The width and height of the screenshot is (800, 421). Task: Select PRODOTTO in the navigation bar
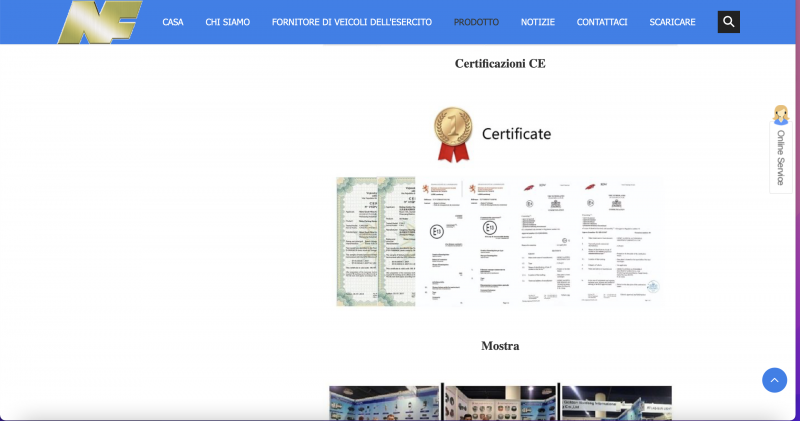[476, 22]
